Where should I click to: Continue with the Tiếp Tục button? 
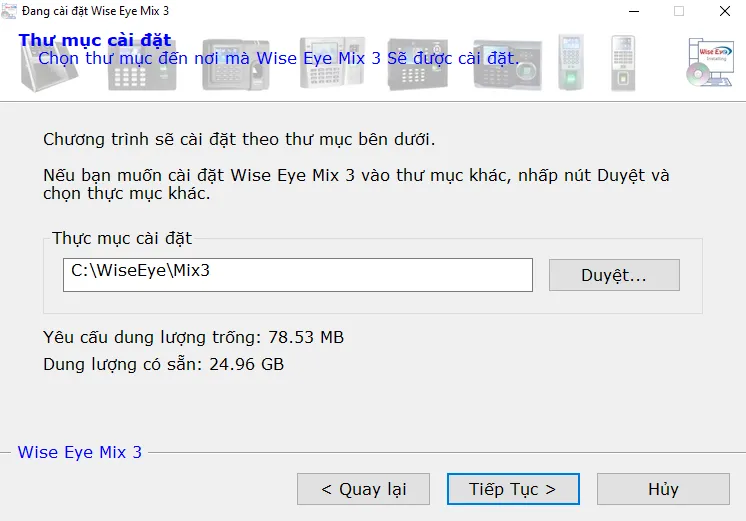click(x=513, y=489)
